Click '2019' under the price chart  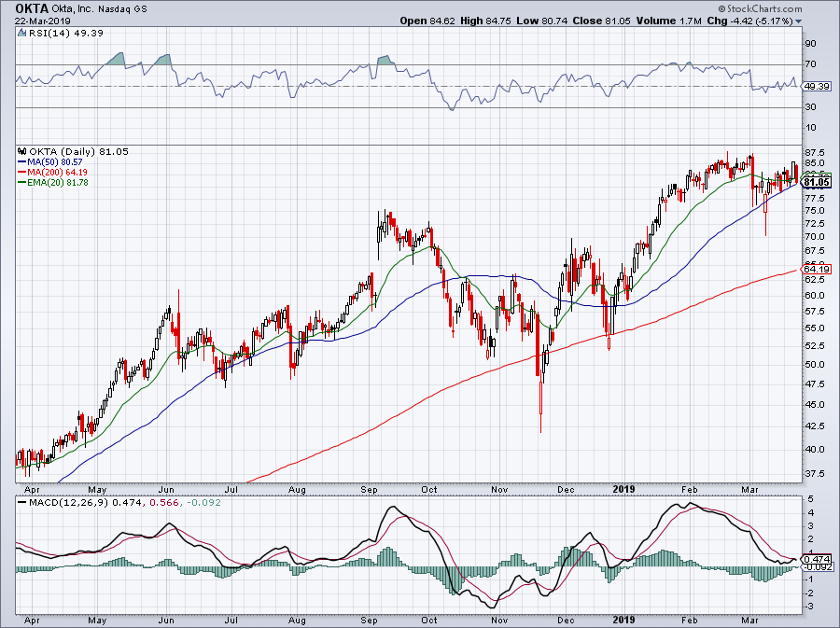coord(623,489)
